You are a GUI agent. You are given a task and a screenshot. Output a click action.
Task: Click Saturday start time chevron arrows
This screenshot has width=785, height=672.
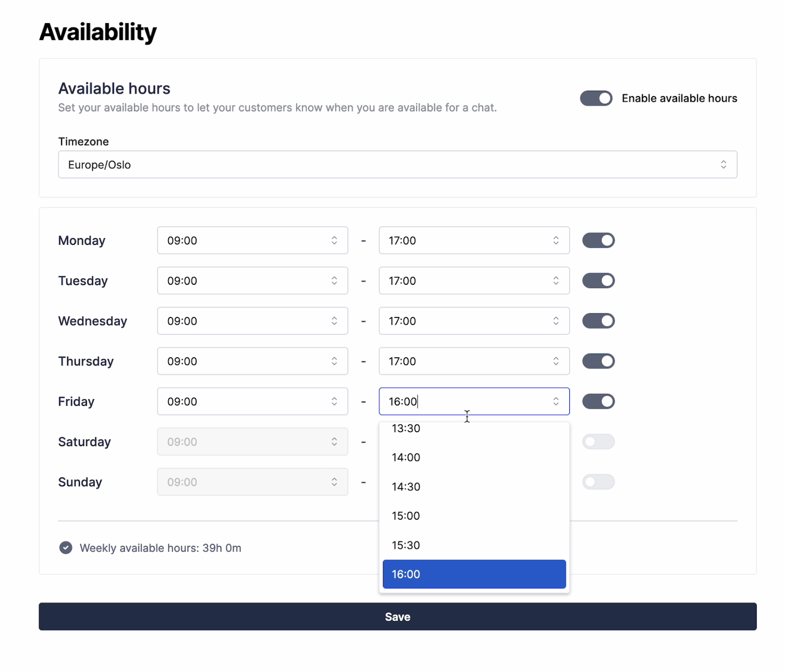point(334,442)
